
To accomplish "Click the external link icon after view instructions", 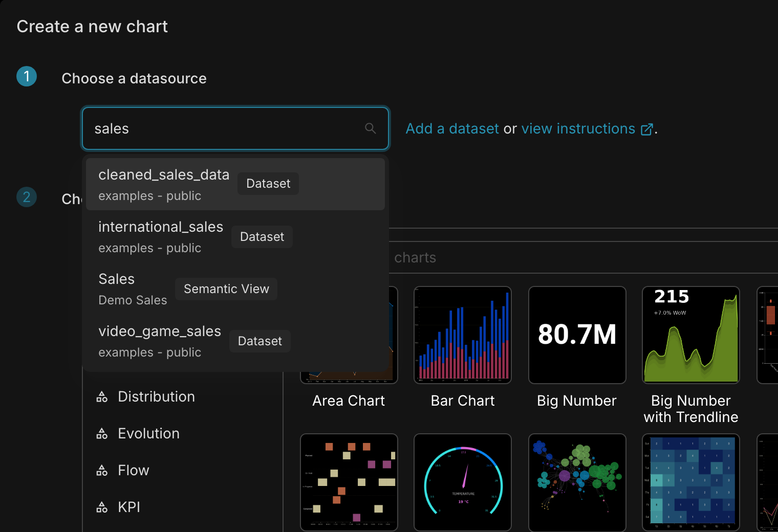I will 647,129.
